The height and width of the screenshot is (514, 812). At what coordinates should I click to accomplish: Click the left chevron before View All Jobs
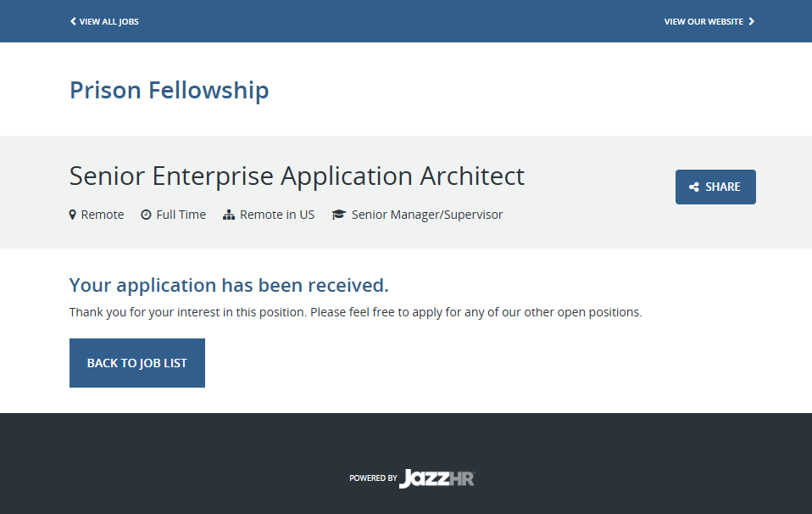[73, 21]
